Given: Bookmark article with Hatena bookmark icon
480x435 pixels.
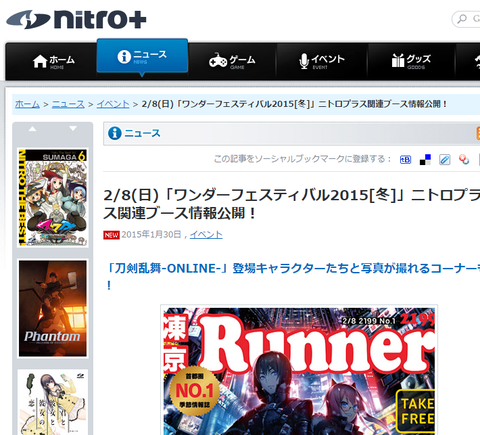Looking at the screenshot, I should tap(405, 160).
